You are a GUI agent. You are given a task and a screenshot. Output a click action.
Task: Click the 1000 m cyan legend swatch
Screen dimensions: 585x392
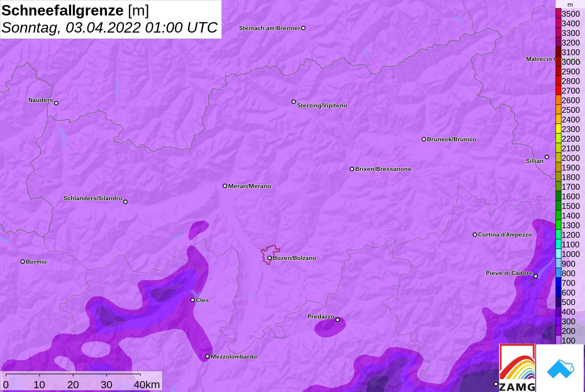coord(558,254)
